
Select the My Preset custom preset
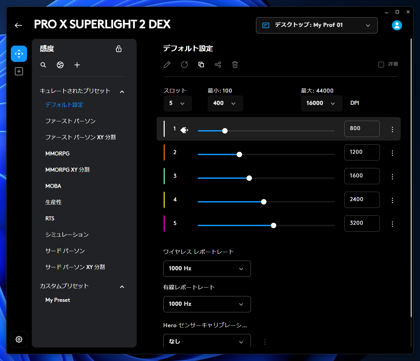[x=58, y=300]
